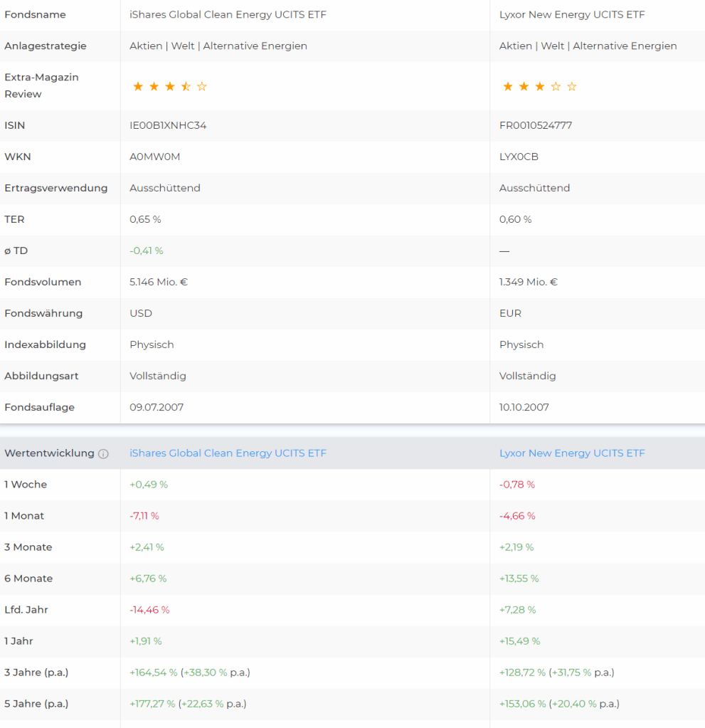This screenshot has height=728, width=705.
Task: Open the blue Lyxor New Energy link
Action: click(572, 453)
